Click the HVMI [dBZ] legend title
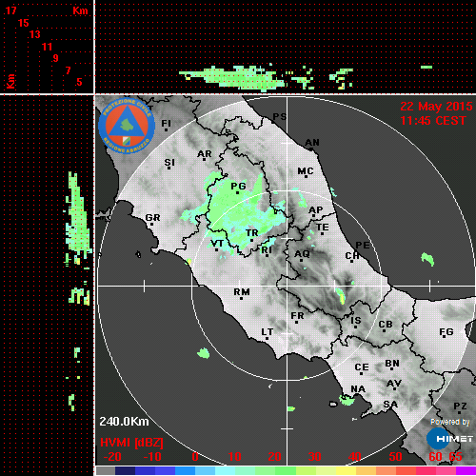This screenshot has height=476, width=476. coord(131,443)
